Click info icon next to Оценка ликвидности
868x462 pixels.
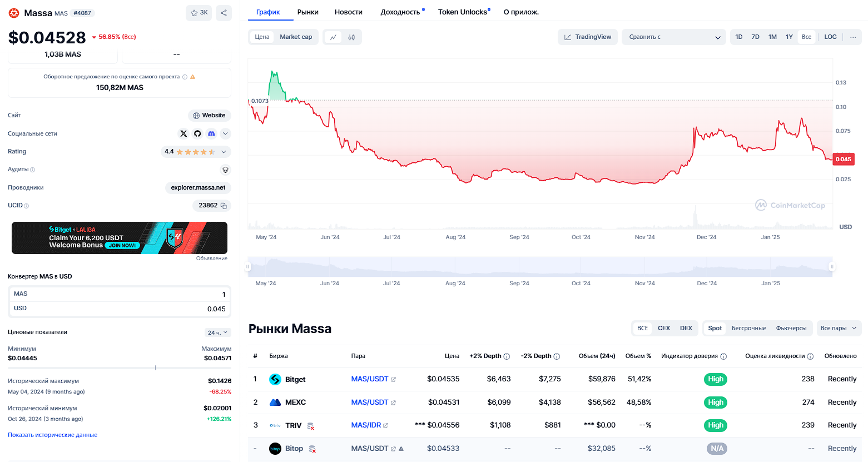coord(810,356)
